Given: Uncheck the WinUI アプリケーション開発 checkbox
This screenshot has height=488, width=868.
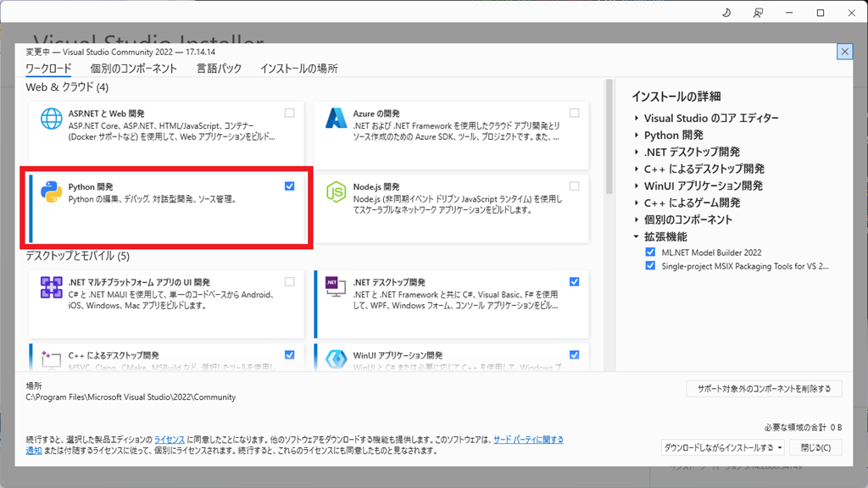Looking at the screenshot, I should [575, 355].
